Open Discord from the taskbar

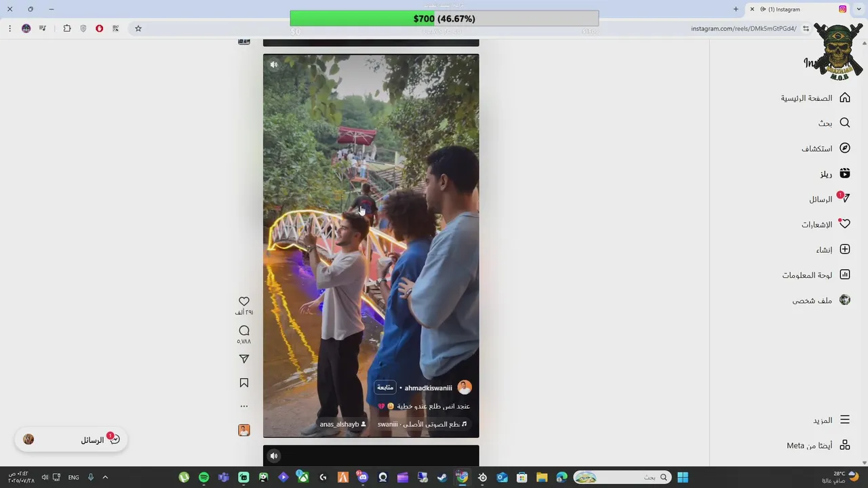pyautogui.click(x=363, y=477)
